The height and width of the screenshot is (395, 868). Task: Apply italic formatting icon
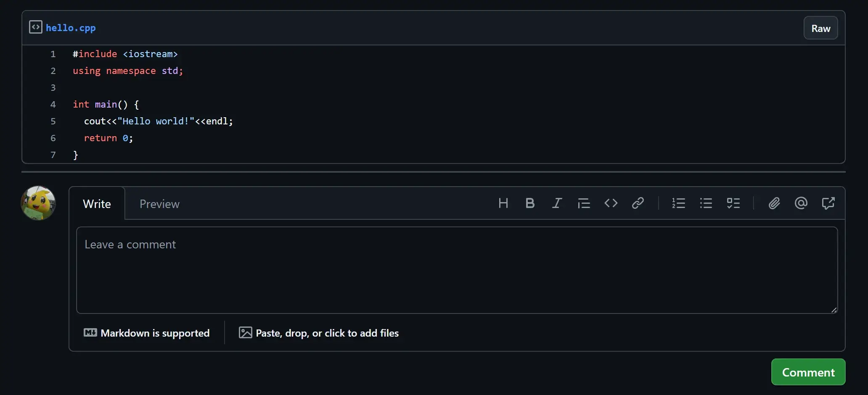pyautogui.click(x=557, y=203)
